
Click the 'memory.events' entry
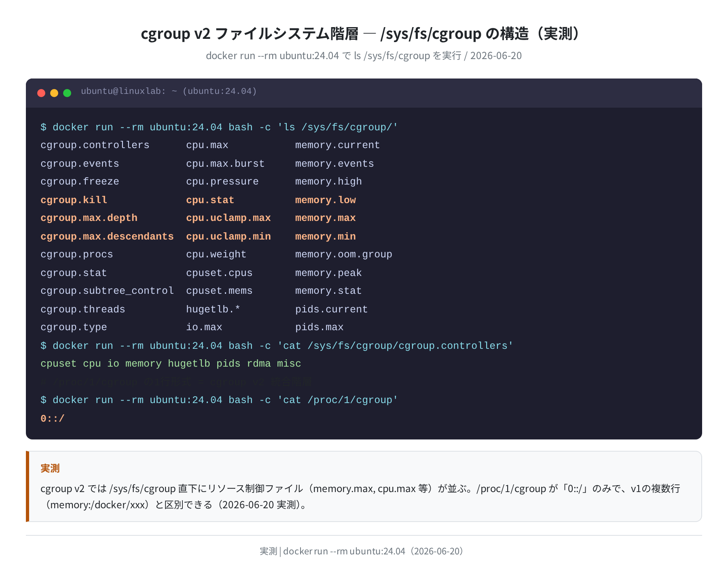[x=334, y=163]
